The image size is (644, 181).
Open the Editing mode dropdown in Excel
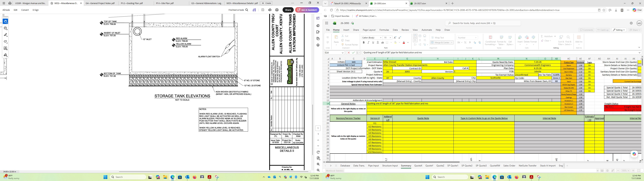click(x=619, y=30)
